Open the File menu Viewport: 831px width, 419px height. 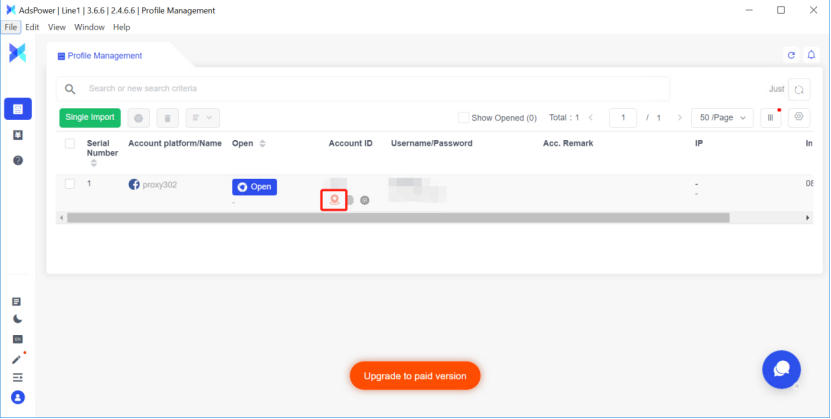pos(11,27)
